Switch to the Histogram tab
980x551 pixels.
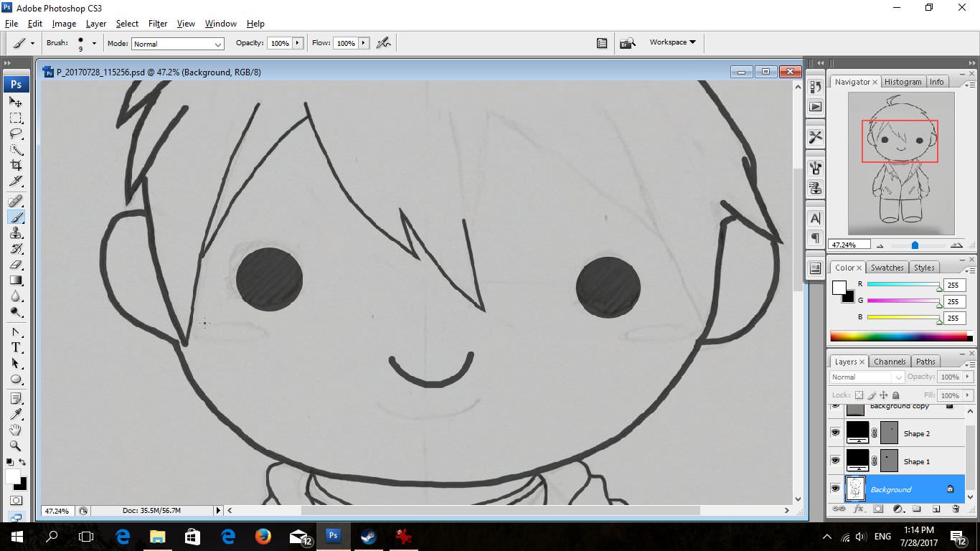point(903,82)
